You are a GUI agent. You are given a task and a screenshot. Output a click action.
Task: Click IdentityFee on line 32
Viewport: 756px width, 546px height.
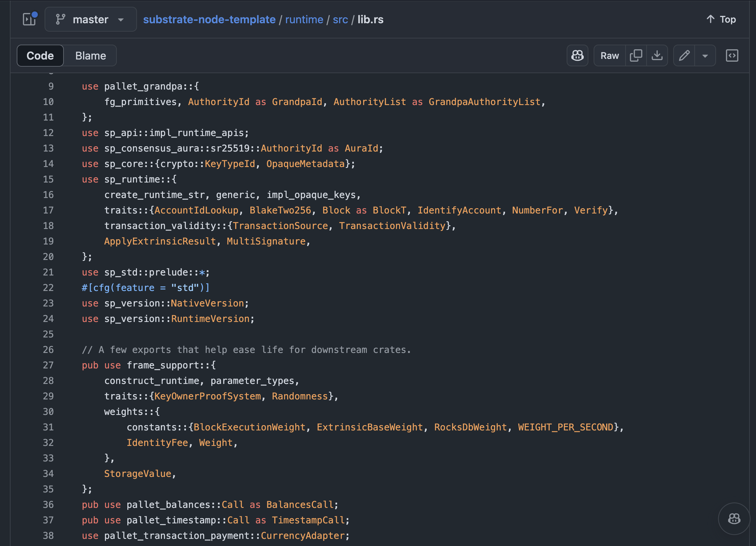pos(157,443)
